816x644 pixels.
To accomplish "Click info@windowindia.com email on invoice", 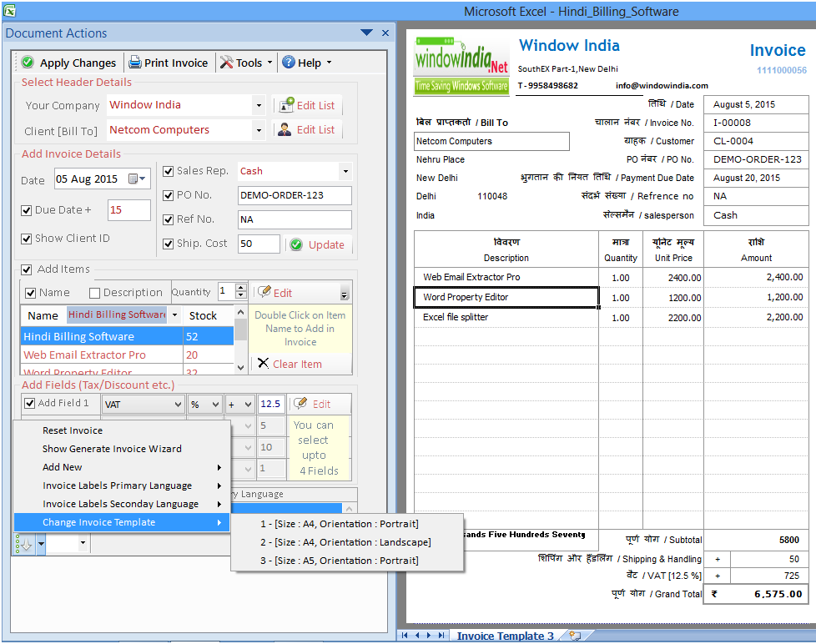I will [x=662, y=85].
